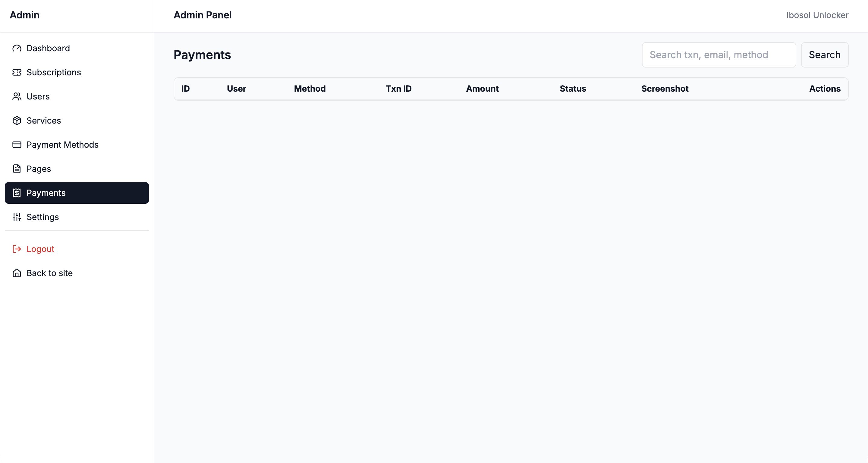Click the Settings sliders icon

click(x=17, y=217)
